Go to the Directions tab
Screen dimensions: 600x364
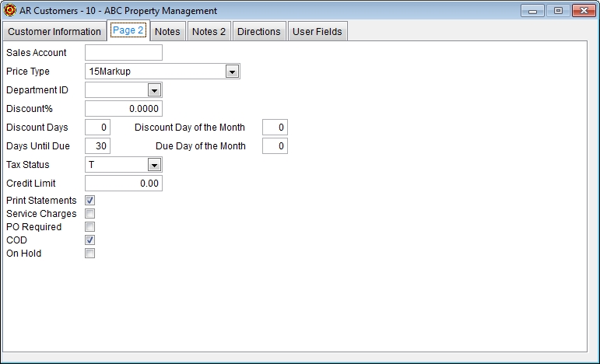coord(258,32)
